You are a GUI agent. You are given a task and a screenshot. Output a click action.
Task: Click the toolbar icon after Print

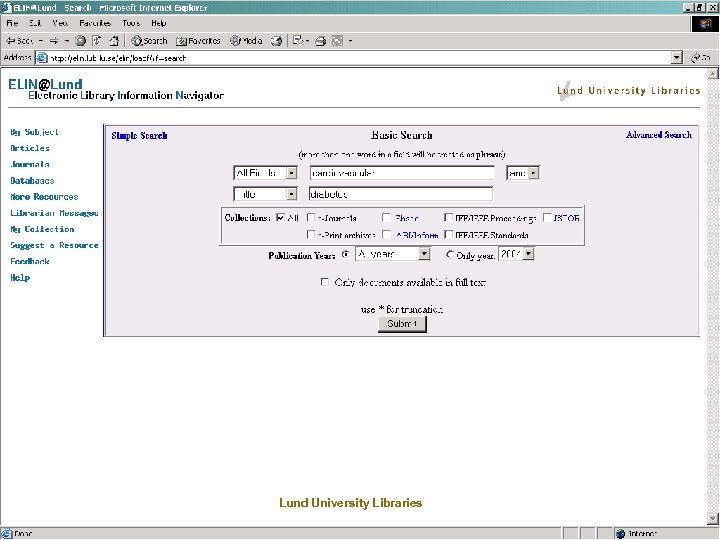click(x=338, y=41)
